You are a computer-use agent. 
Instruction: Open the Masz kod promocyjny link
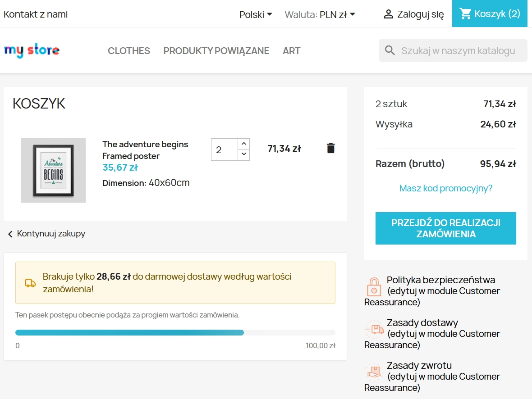(445, 188)
